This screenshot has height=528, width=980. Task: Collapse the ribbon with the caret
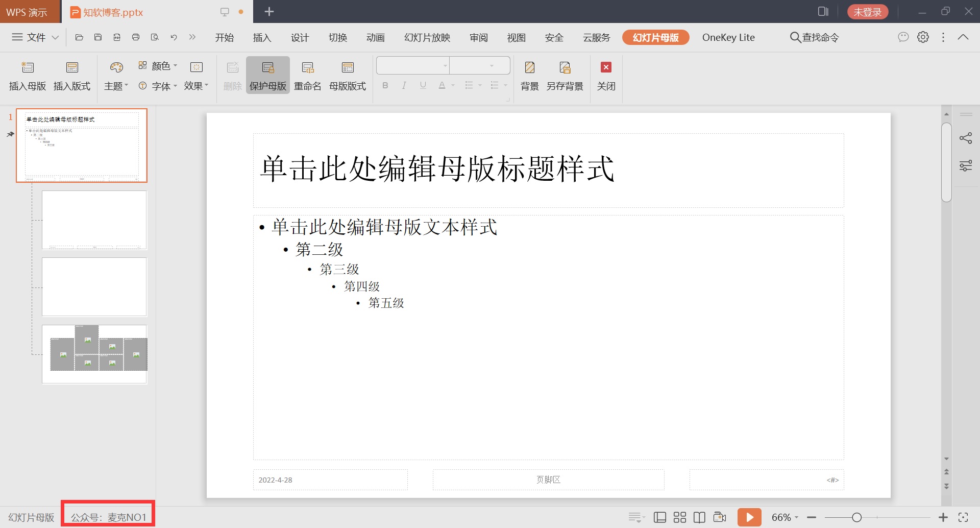963,37
